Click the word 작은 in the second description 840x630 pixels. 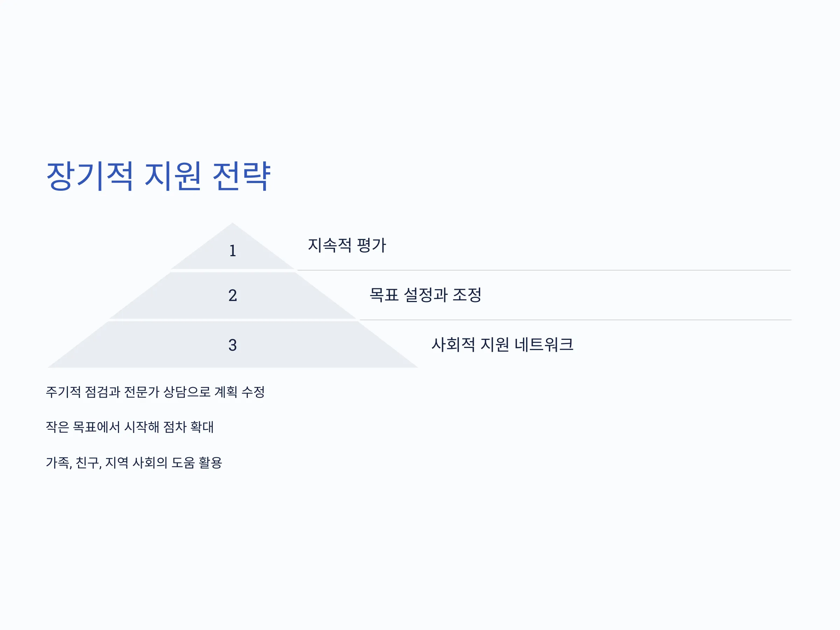pyautogui.click(x=57, y=427)
